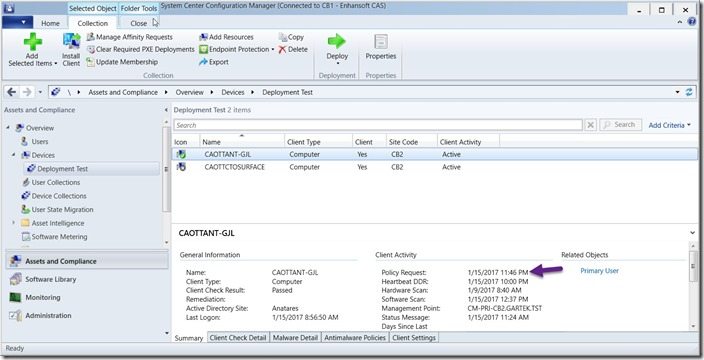The image size is (704, 360).
Task: Select the Close ribbon tab
Action: [139, 23]
